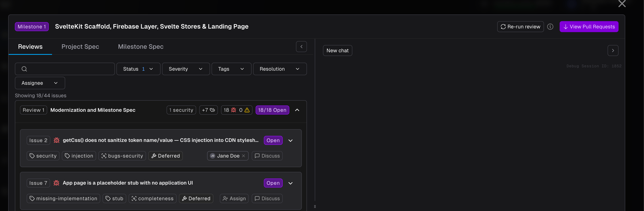The height and width of the screenshot is (211, 644).
Task: Click Discuss on Issue 7
Action: pyautogui.click(x=267, y=198)
